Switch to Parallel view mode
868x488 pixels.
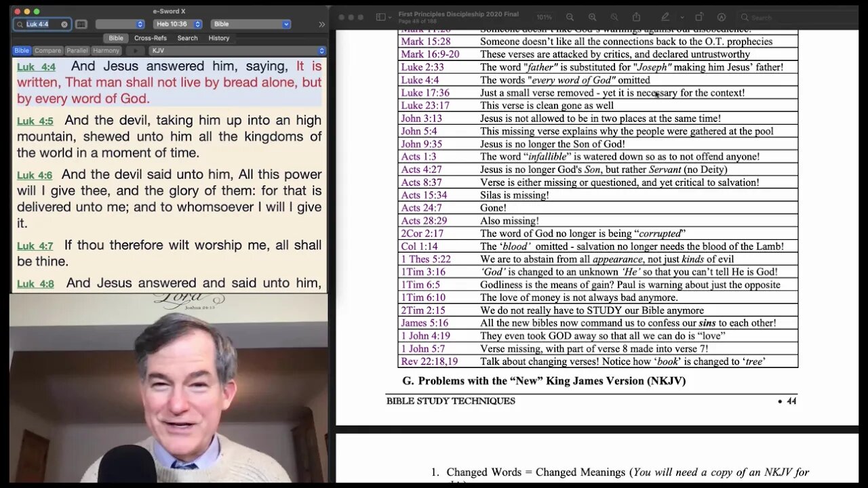click(77, 51)
